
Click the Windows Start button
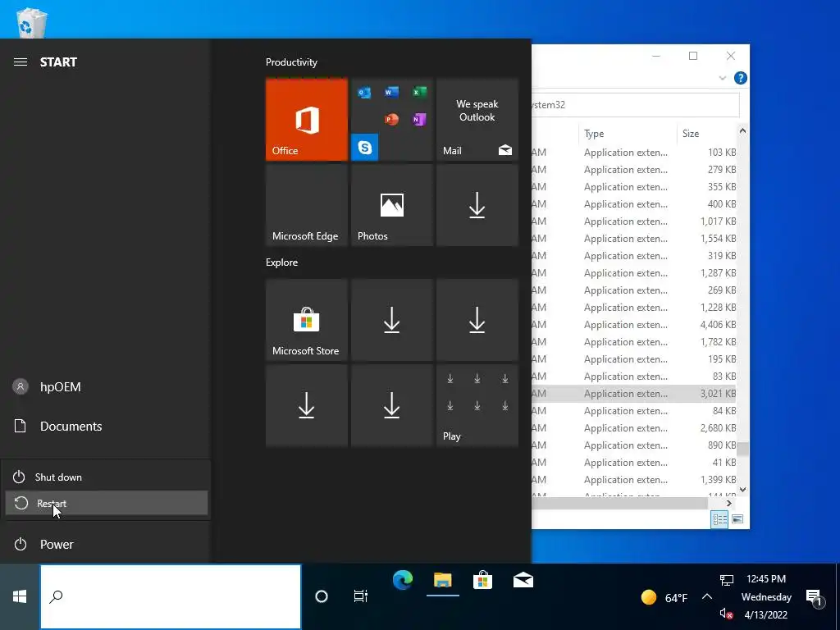(x=20, y=596)
